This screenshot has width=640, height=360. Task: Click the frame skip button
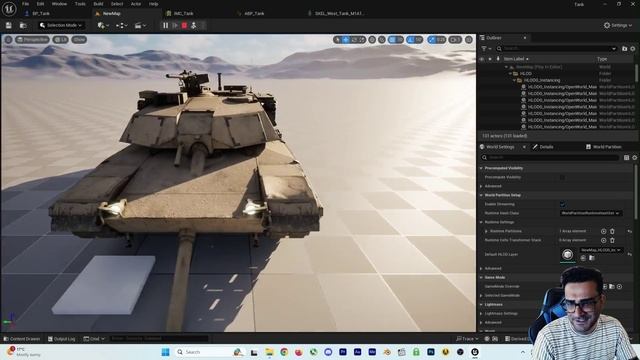coord(175,25)
